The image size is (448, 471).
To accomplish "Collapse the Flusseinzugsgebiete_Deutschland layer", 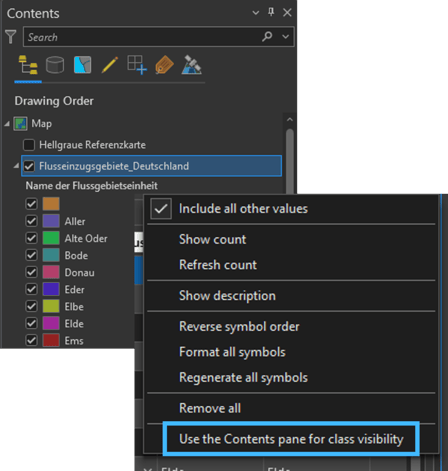I will [x=16, y=166].
